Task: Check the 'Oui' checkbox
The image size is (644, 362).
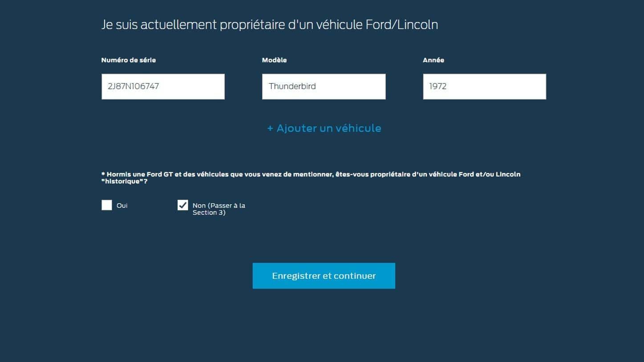Action: [107, 205]
